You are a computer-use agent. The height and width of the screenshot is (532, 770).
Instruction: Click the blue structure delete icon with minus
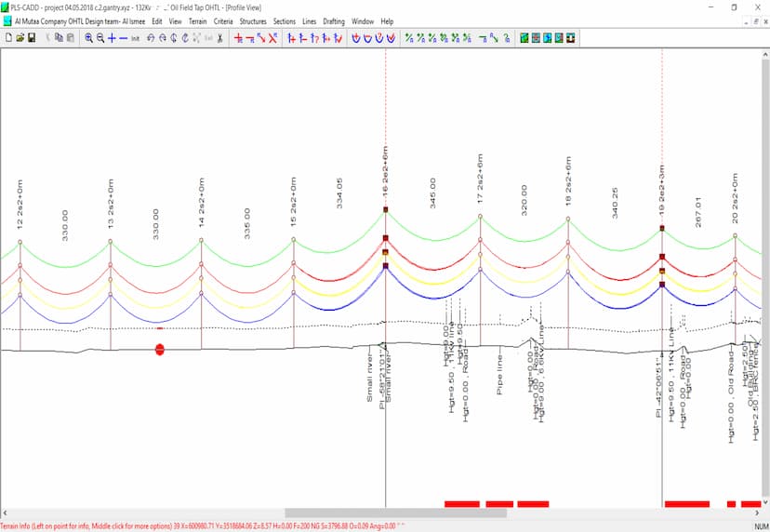(303, 38)
